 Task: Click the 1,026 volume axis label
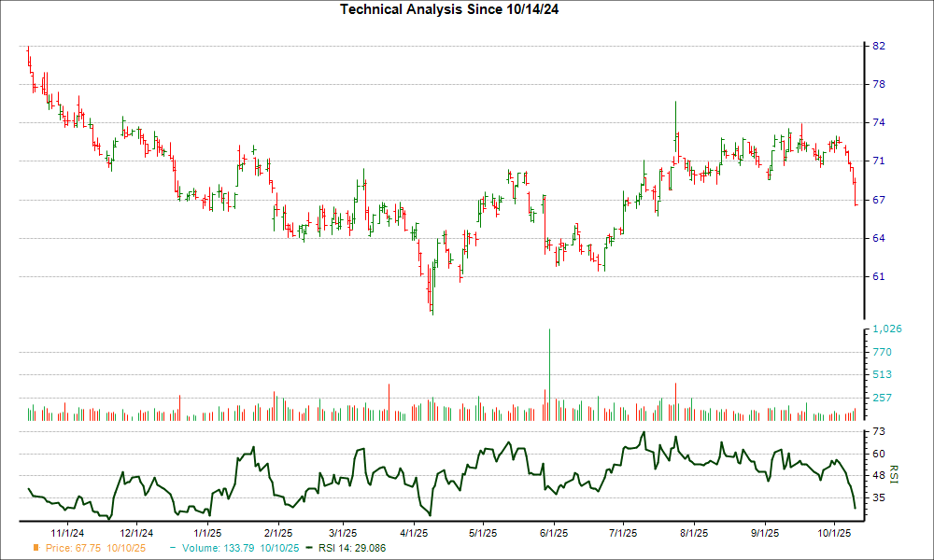(885, 329)
